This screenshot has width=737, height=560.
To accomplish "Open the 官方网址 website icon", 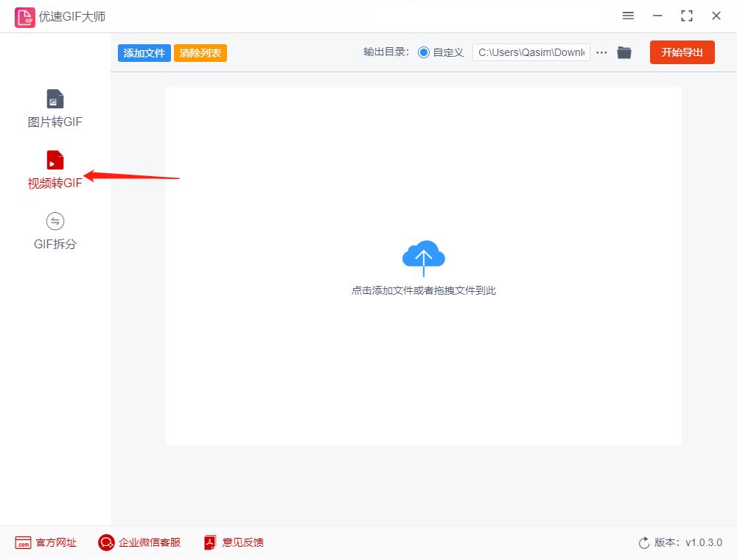I will (44, 542).
